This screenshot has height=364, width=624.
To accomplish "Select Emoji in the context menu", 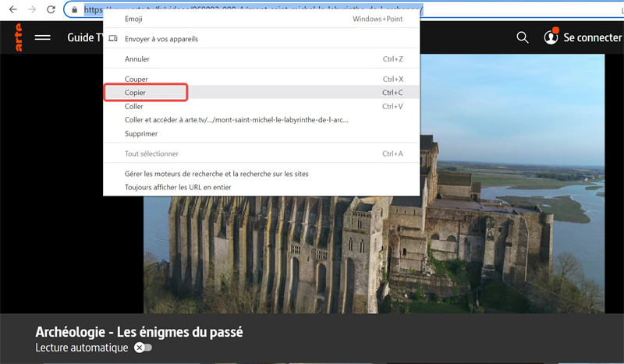I will tap(261, 19).
